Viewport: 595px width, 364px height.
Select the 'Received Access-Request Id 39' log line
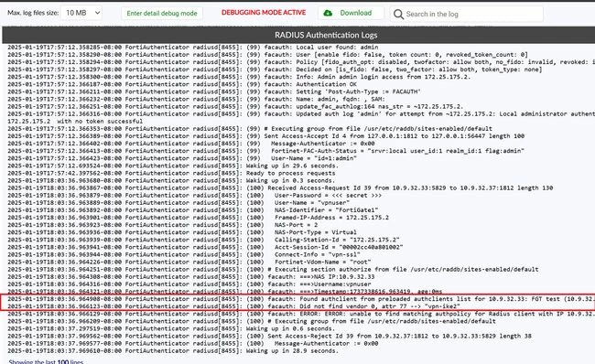[x=280, y=188]
